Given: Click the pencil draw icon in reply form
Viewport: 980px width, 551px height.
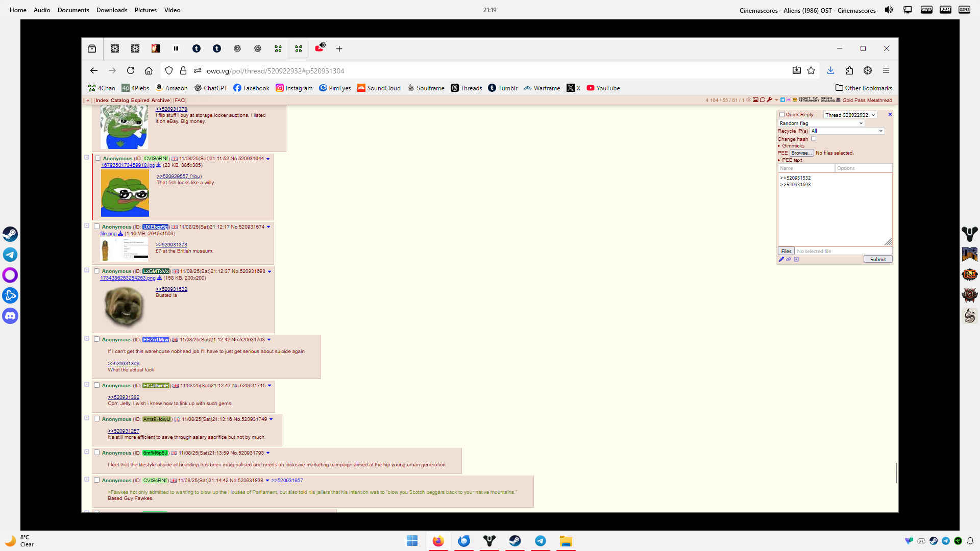Looking at the screenshot, I should tap(781, 259).
